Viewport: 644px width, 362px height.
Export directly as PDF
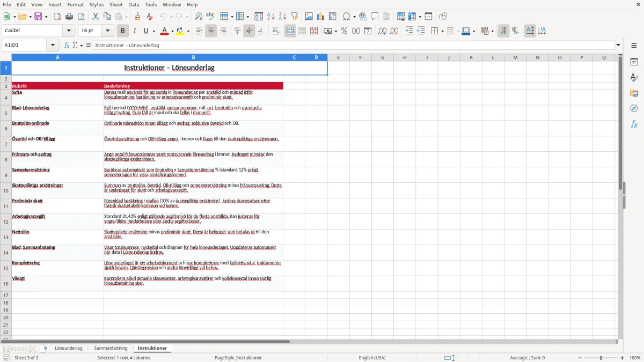[57, 17]
